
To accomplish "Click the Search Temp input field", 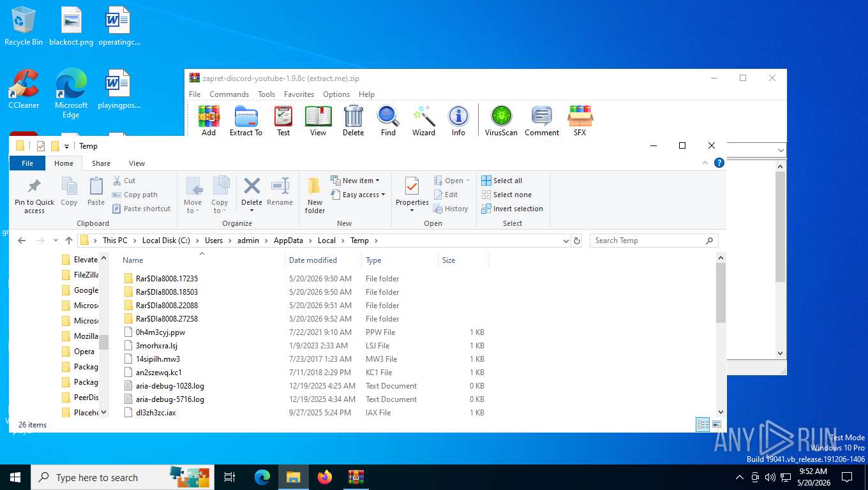I will (654, 241).
